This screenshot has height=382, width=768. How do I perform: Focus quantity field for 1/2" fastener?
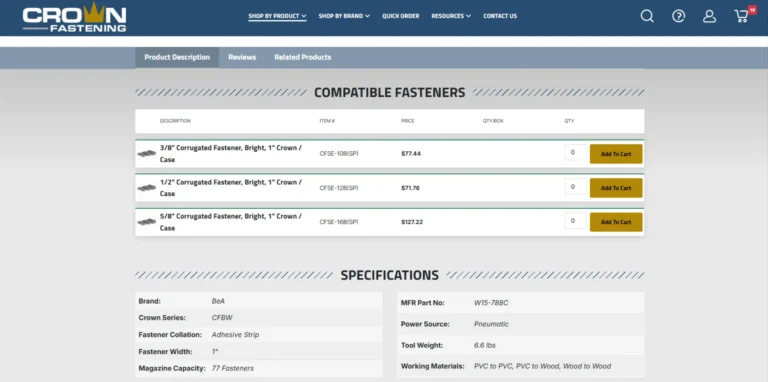click(575, 187)
